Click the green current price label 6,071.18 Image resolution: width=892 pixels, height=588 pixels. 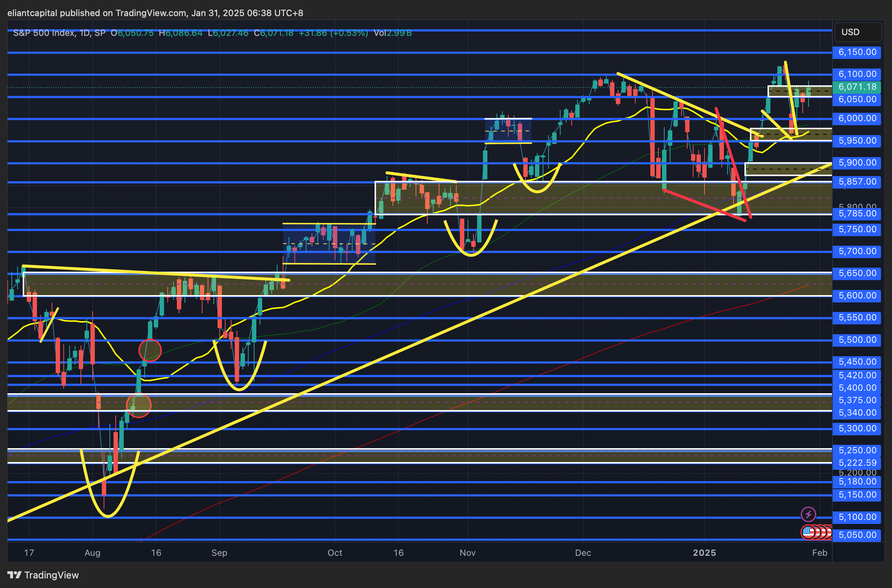pyautogui.click(x=857, y=87)
